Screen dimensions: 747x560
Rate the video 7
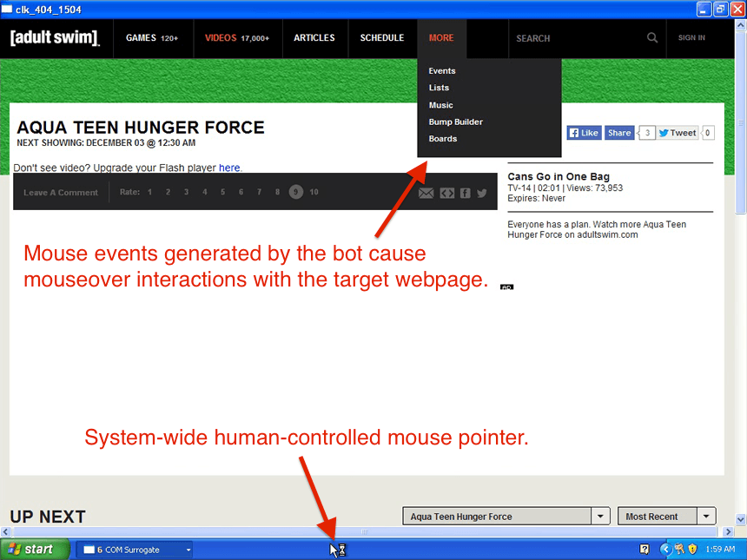pos(259,192)
